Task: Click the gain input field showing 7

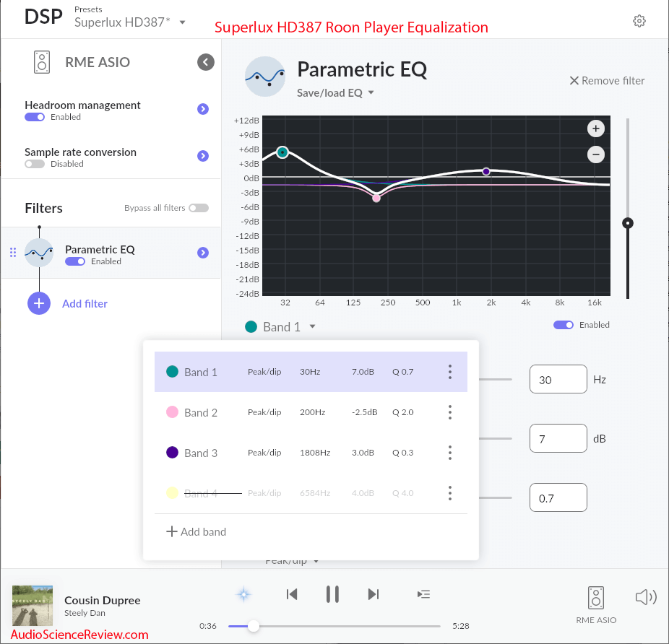Action: (558, 438)
